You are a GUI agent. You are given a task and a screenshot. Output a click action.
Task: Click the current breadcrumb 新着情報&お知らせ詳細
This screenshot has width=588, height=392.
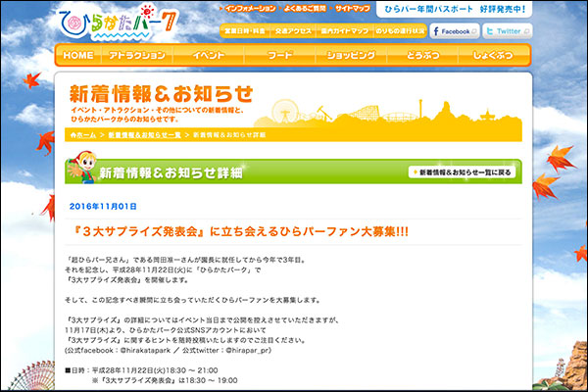click(229, 135)
